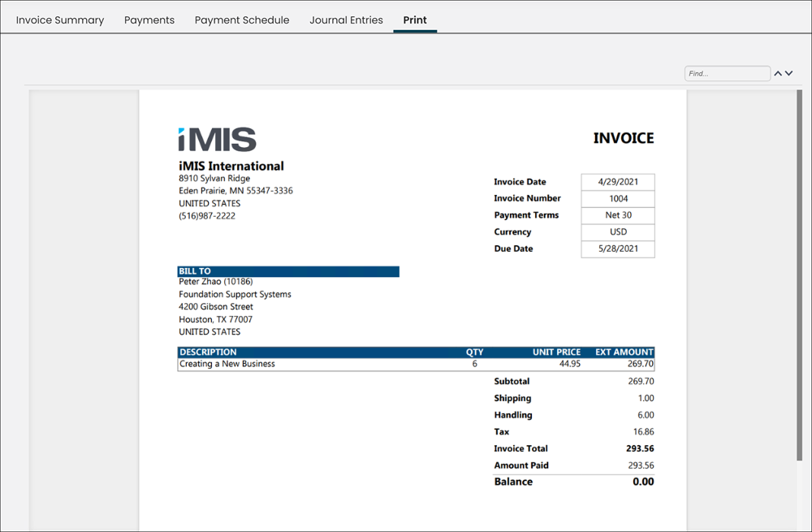Click the Subtotal amount 269.70

[x=641, y=381]
